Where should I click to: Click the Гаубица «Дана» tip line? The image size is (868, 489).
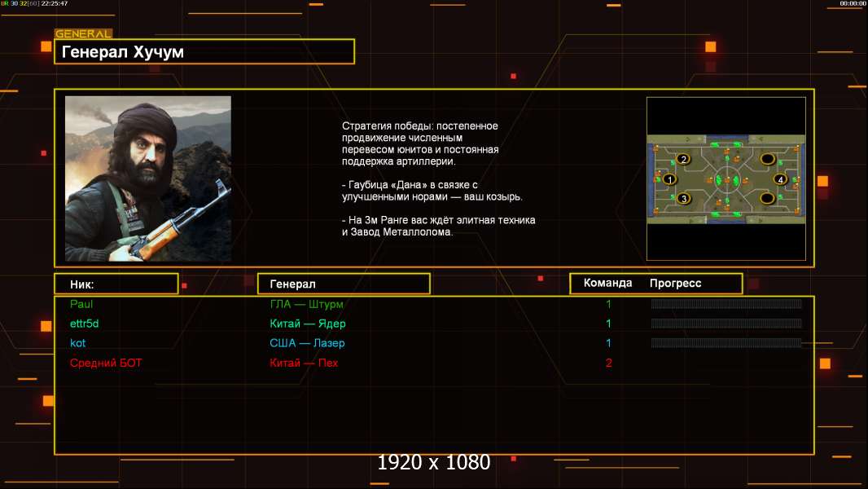click(432, 191)
